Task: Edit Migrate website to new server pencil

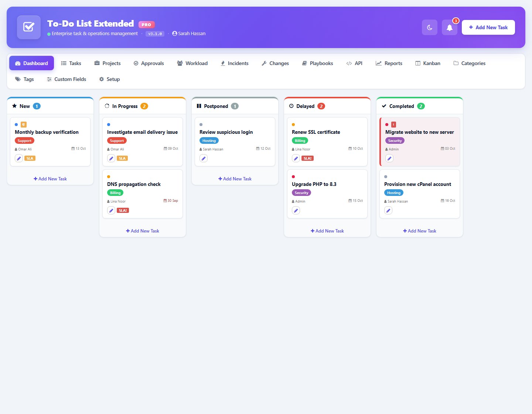Action: (389, 158)
